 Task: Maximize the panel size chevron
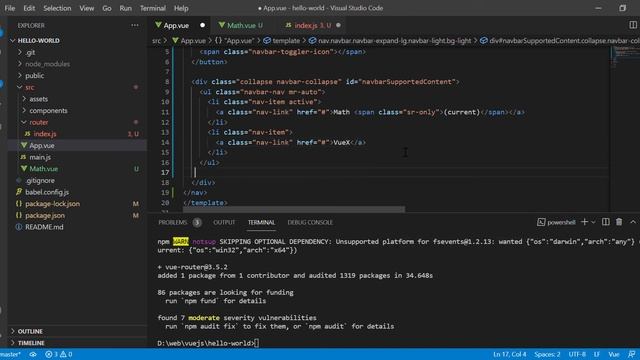click(633, 222)
